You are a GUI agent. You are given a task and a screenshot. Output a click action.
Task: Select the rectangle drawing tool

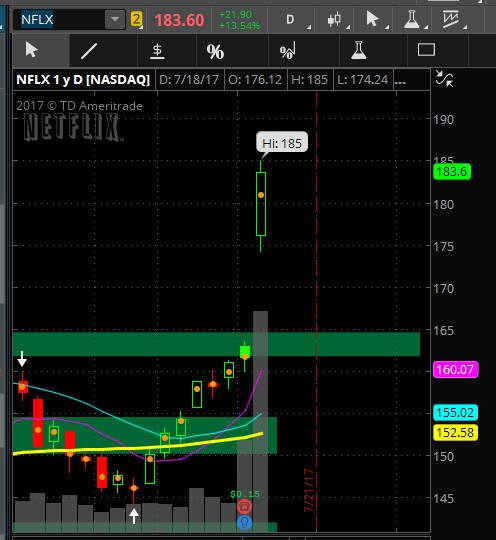[x=426, y=50]
